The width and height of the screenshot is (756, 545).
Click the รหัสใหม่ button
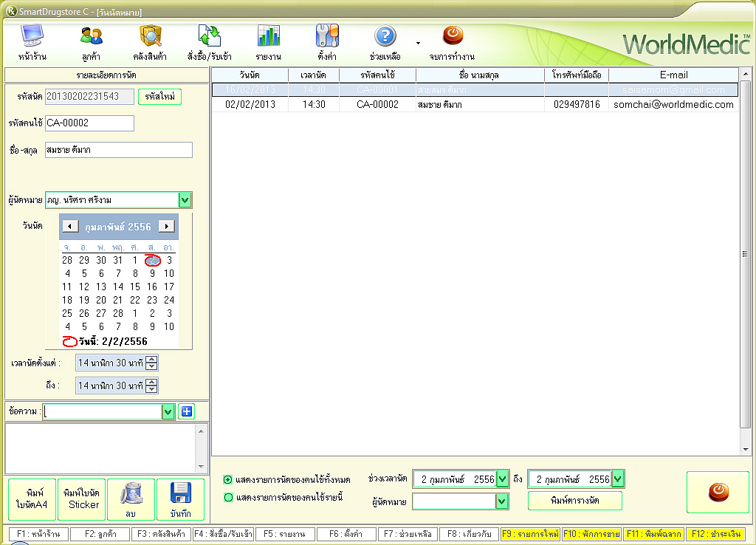tap(159, 96)
